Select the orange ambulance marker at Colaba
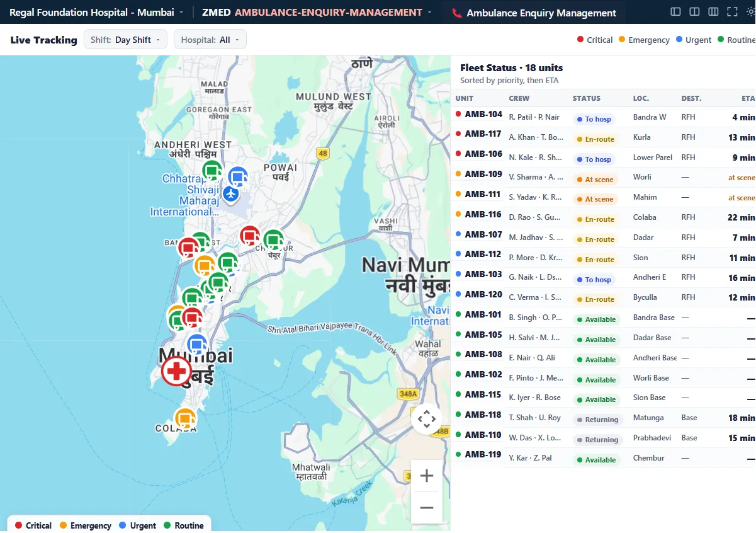The image size is (756, 533). (185, 418)
